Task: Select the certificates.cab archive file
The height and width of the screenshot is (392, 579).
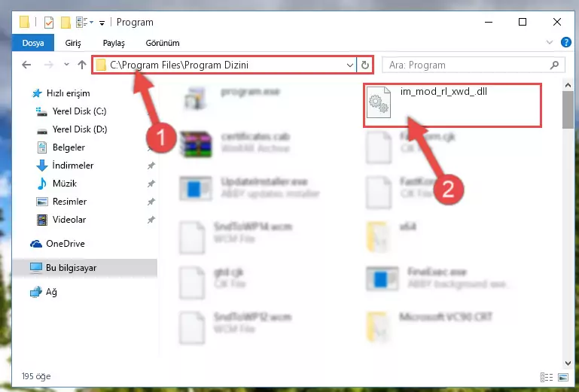Action: pos(235,143)
